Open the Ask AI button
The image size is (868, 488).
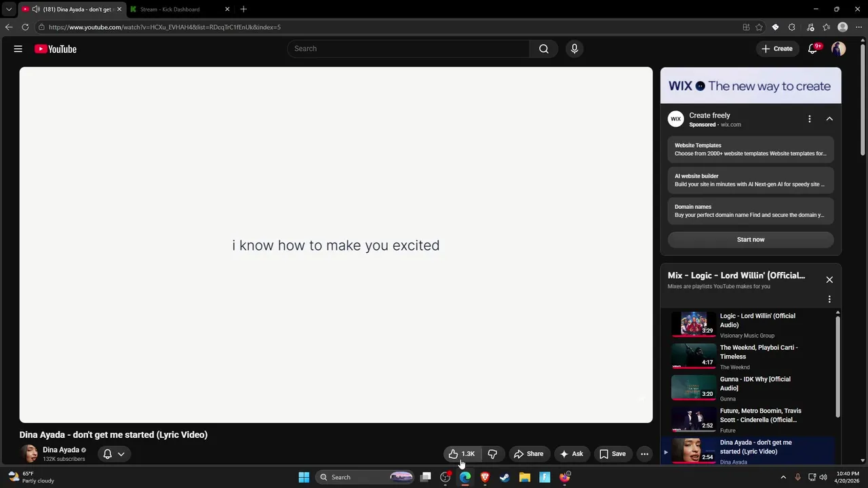[x=571, y=454]
